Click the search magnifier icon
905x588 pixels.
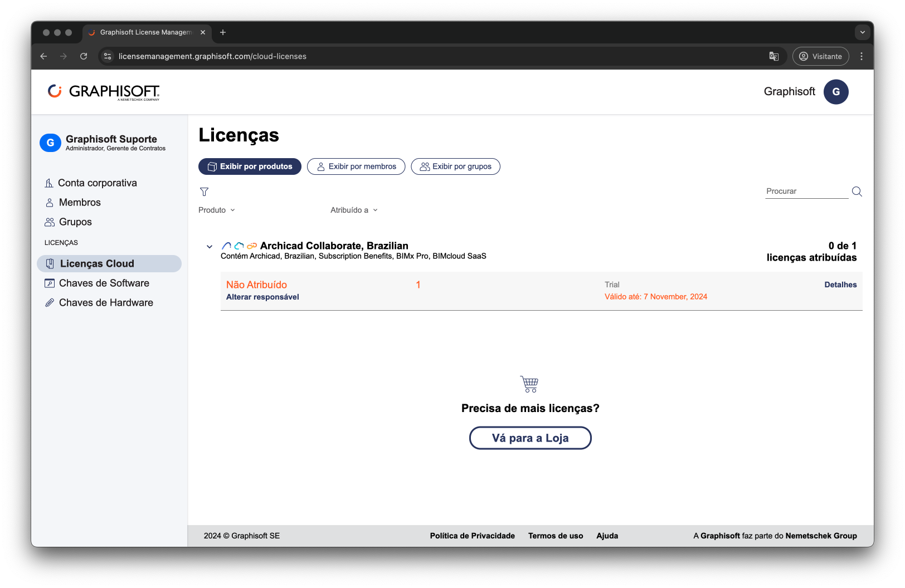click(857, 192)
